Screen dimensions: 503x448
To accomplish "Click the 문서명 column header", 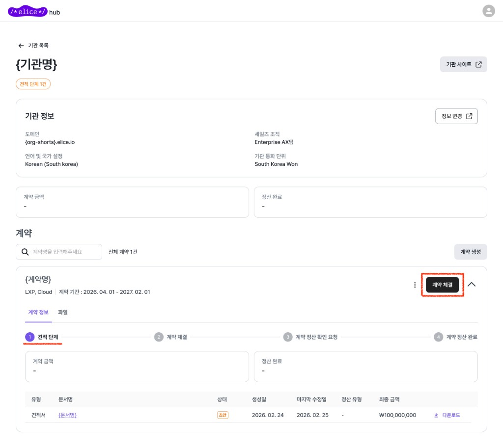I will click(x=65, y=399).
